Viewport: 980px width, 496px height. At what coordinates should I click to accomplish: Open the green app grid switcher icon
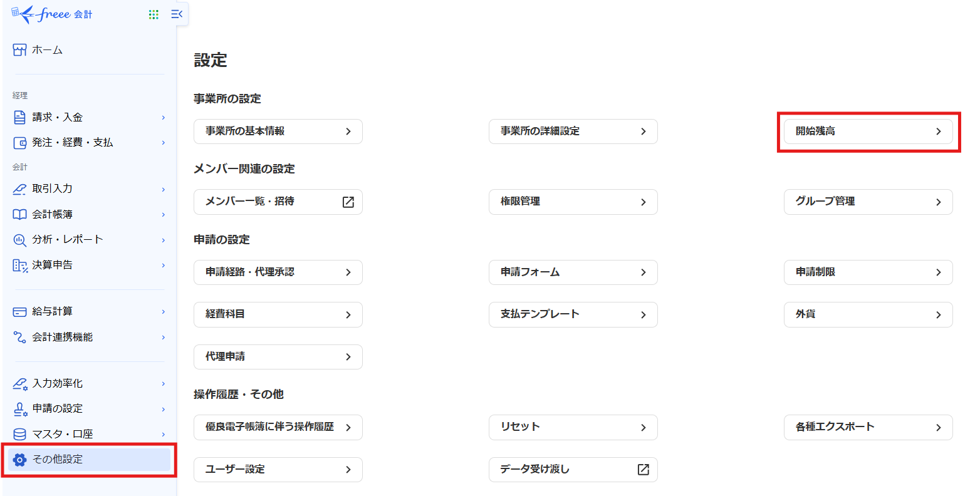[154, 14]
